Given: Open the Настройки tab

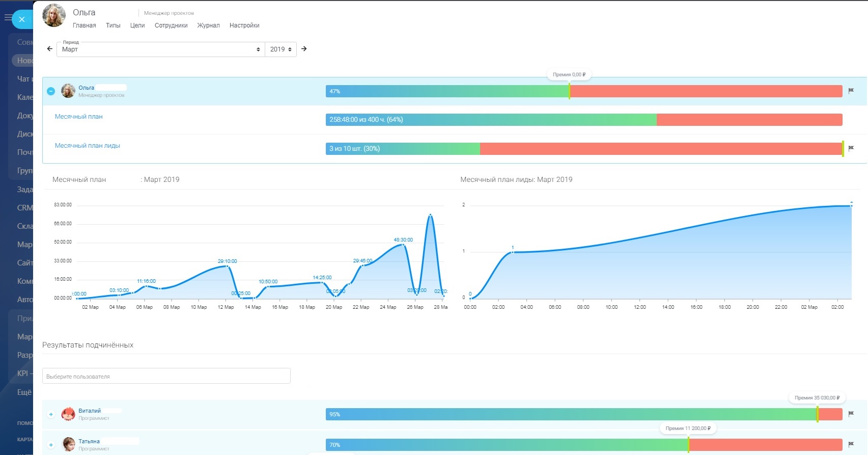Looking at the screenshot, I should pyautogui.click(x=244, y=25).
